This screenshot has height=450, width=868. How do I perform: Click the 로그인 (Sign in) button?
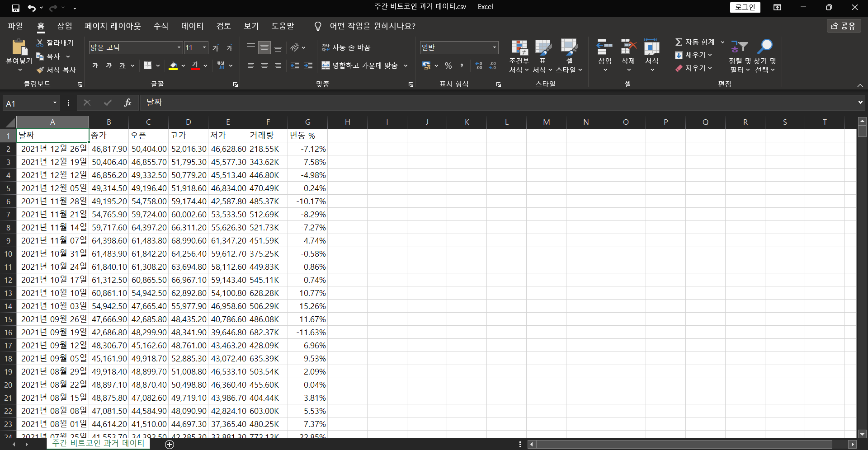pyautogui.click(x=745, y=7)
